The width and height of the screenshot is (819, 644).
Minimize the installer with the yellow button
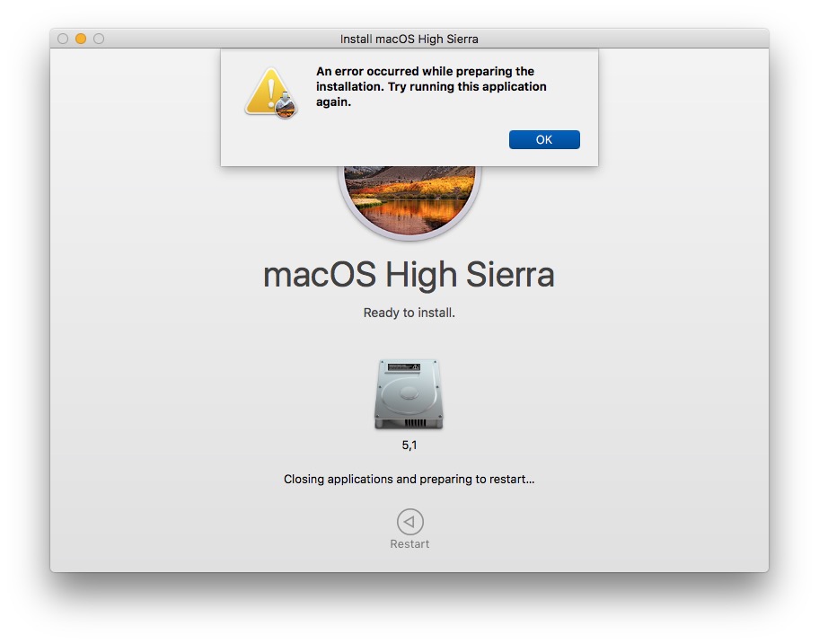pos(81,39)
